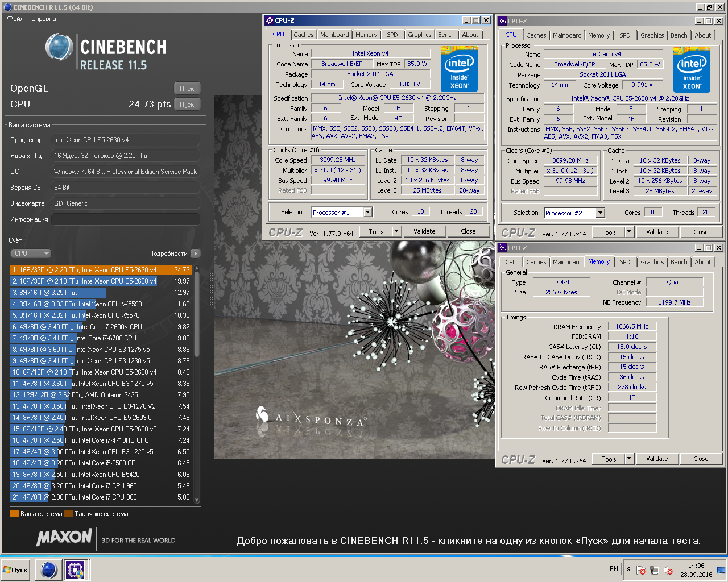Screen dimensions: 728x582
Task: Click the brown Такая же система legend swatch
Action: coord(68,514)
